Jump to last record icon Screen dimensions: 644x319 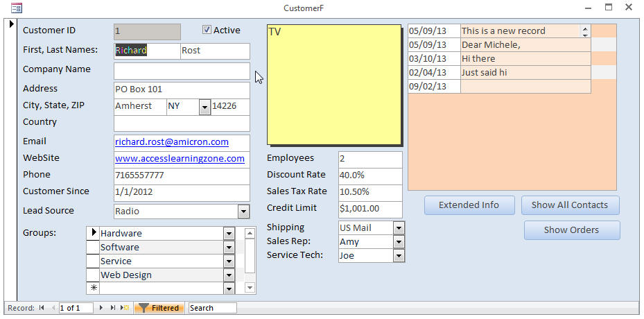(x=113, y=308)
